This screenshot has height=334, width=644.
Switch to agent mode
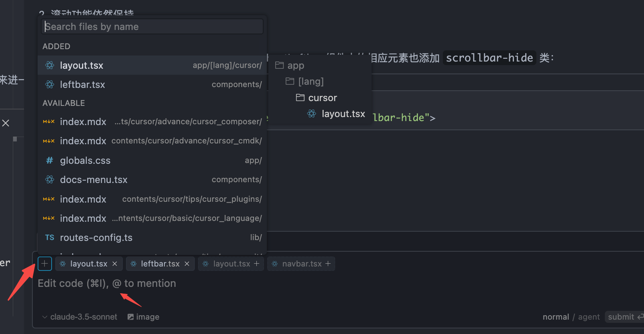click(x=589, y=317)
